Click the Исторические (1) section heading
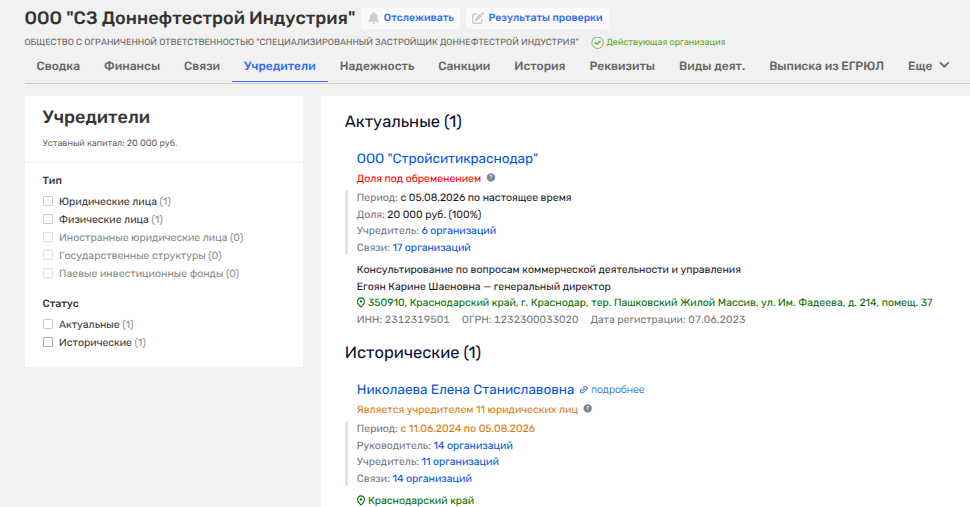The height and width of the screenshot is (507, 970). (x=413, y=353)
